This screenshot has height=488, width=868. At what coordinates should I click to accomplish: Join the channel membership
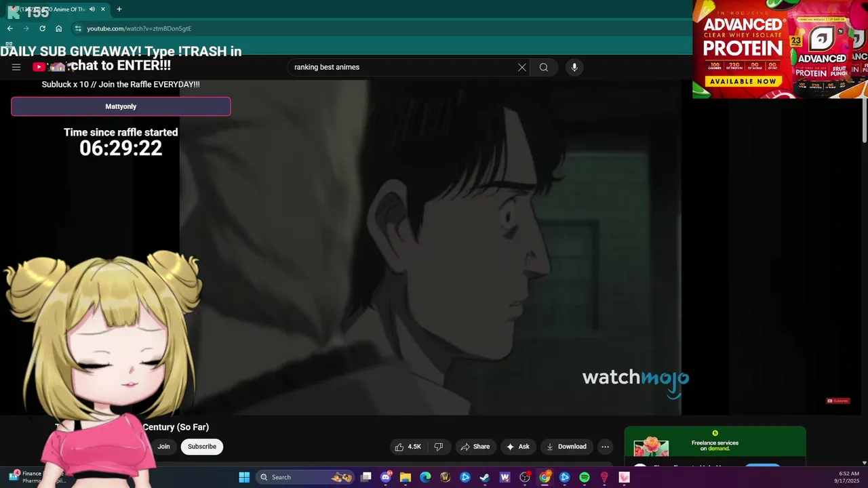(x=163, y=447)
